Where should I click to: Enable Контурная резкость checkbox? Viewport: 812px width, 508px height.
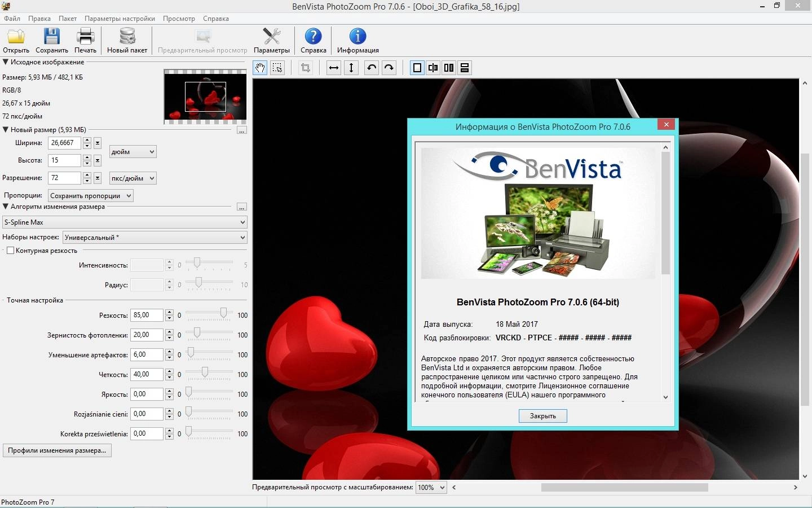click(10, 251)
